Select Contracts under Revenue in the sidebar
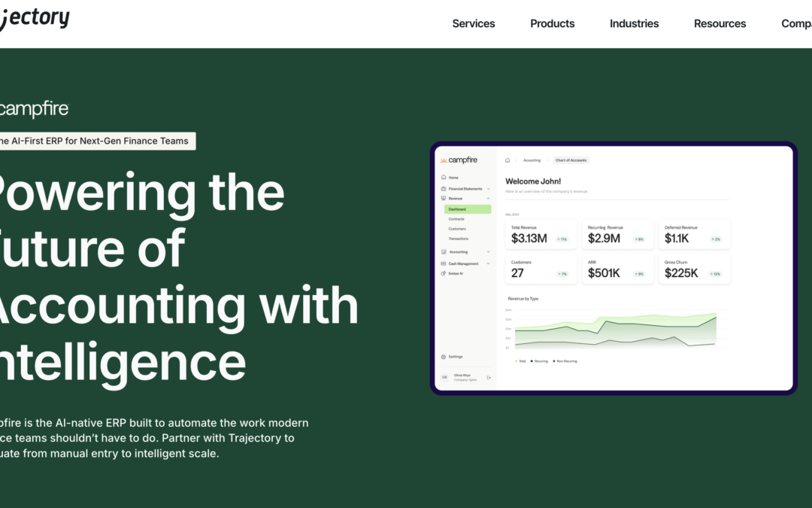Image resolution: width=812 pixels, height=508 pixels. click(456, 219)
